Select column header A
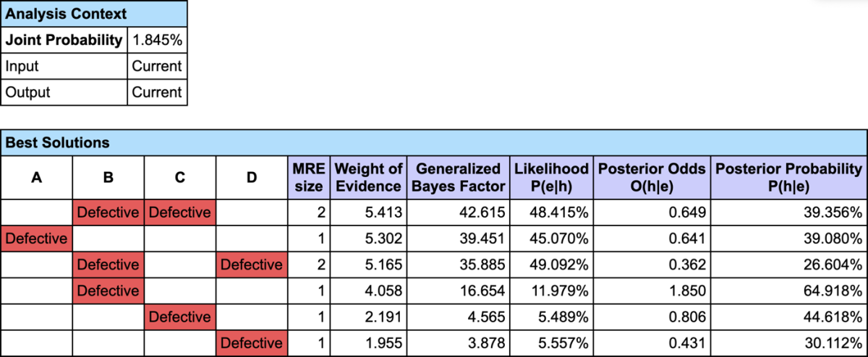 (x=36, y=178)
